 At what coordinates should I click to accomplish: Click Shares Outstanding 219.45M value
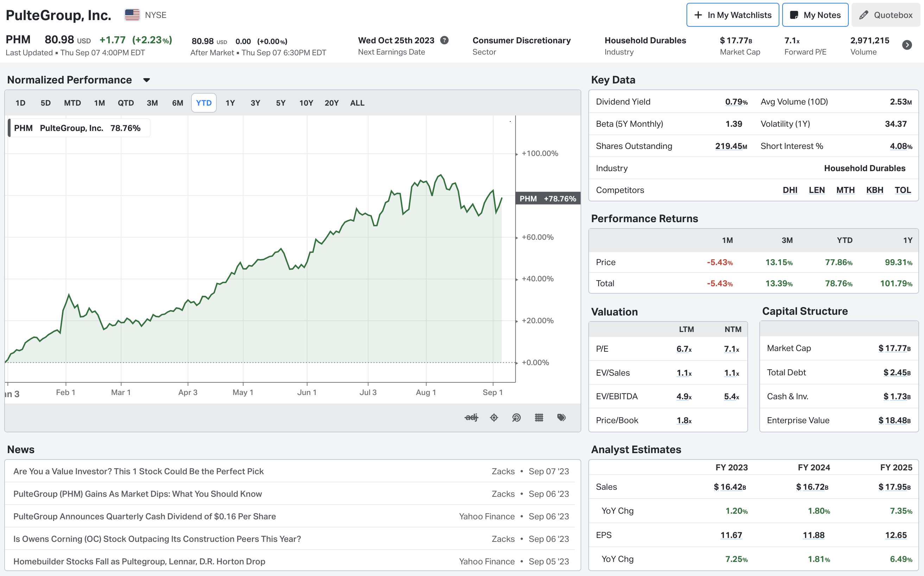point(731,146)
